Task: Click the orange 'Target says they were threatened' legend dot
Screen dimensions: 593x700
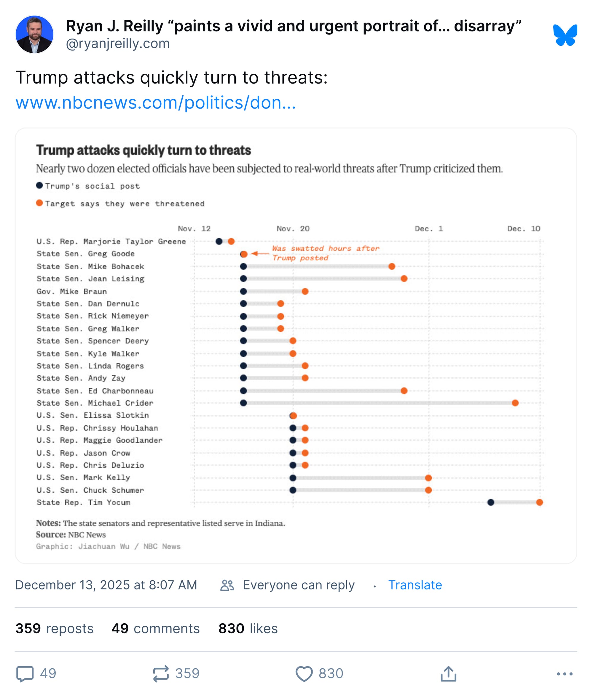Action: point(39,203)
